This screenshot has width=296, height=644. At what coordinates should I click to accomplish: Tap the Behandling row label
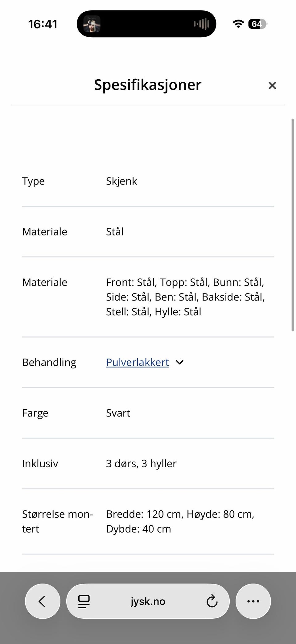pyautogui.click(x=49, y=362)
